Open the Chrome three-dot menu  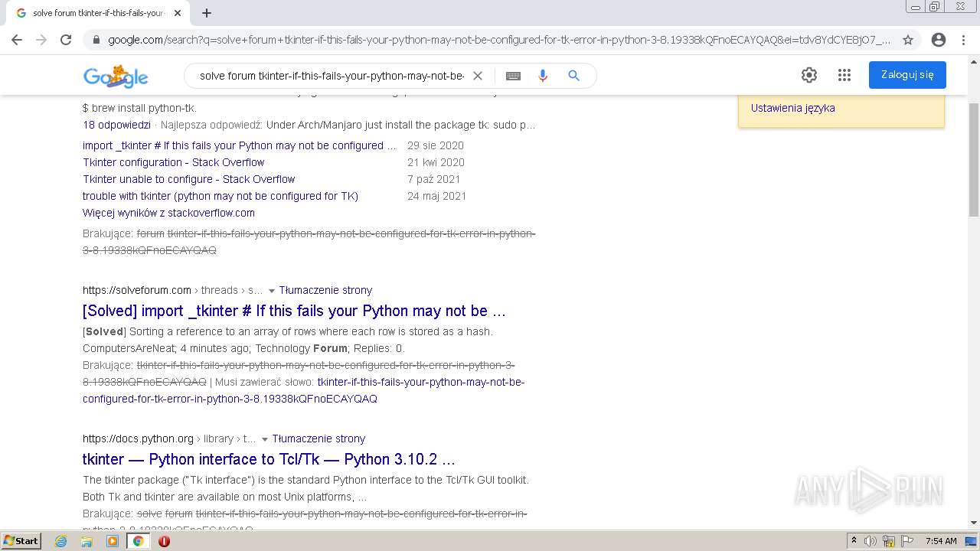(x=964, y=40)
